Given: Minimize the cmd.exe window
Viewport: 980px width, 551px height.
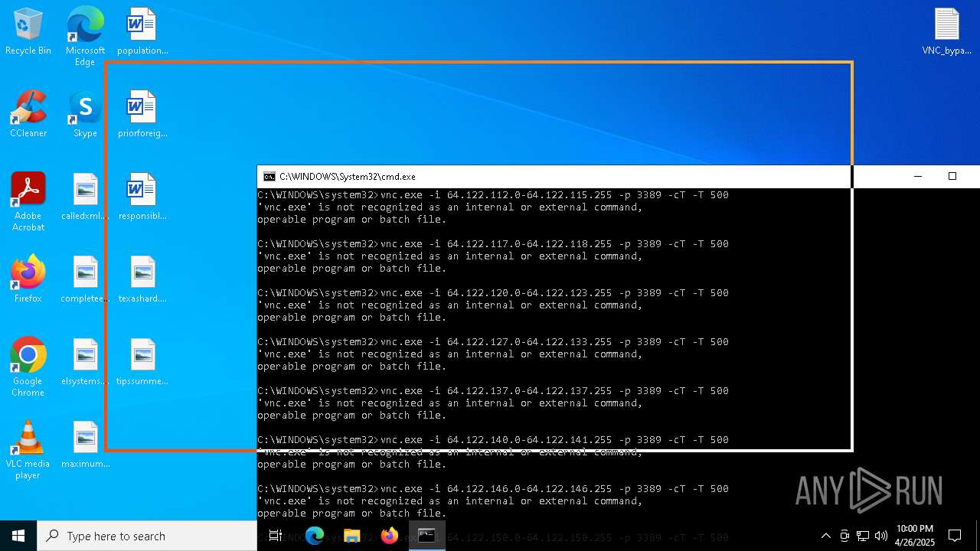Looking at the screenshot, I should 917,176.
